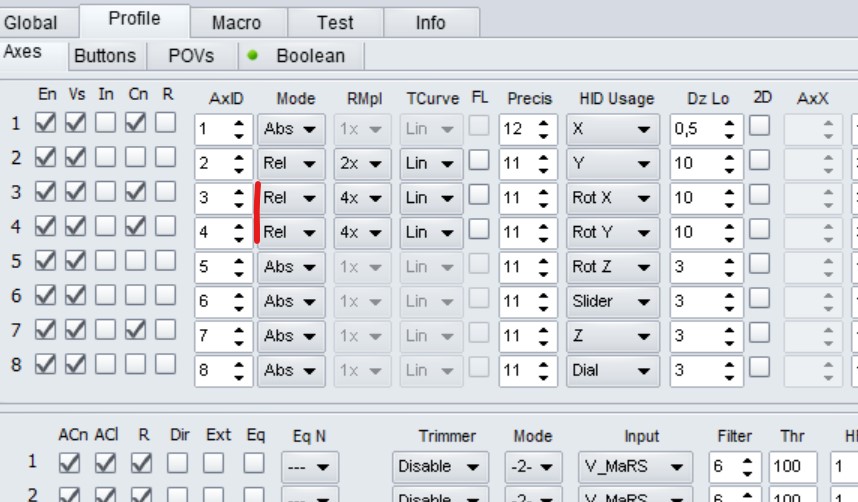Image resolution: width=858 pixels, height=502 pixels.
Task: Open TCurve dropdown for axis 3
Action: (x=431, y=198)
